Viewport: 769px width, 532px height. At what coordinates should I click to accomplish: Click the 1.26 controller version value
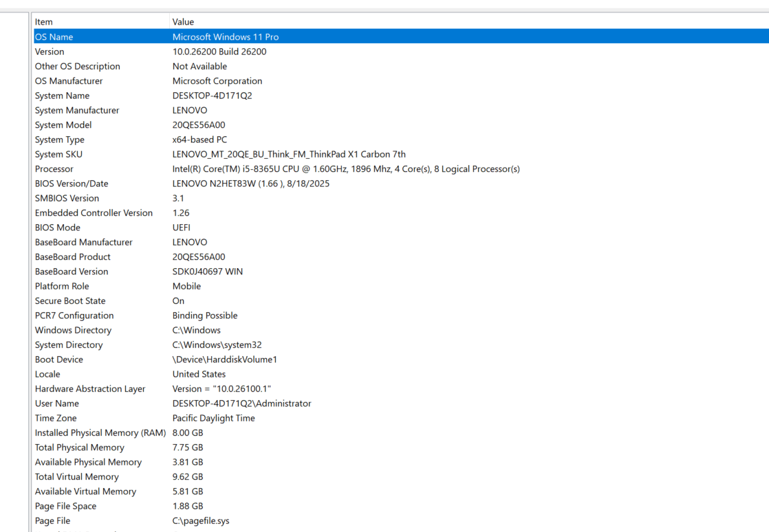click(x=180, y=213)
